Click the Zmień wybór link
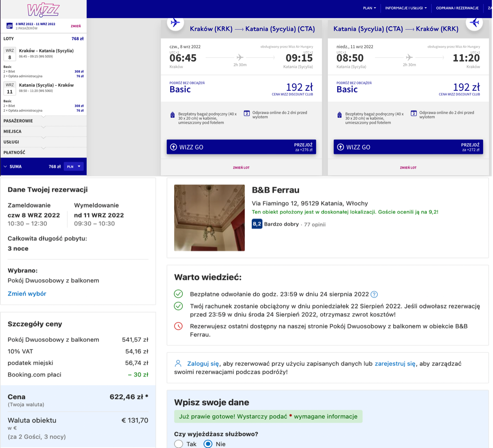Image resolution: width=493 pixels, height=448 pixels. point(27,294)
